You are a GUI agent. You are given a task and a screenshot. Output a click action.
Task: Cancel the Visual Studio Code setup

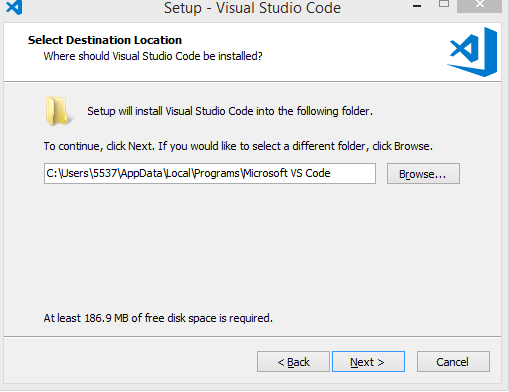coord(453,361)
